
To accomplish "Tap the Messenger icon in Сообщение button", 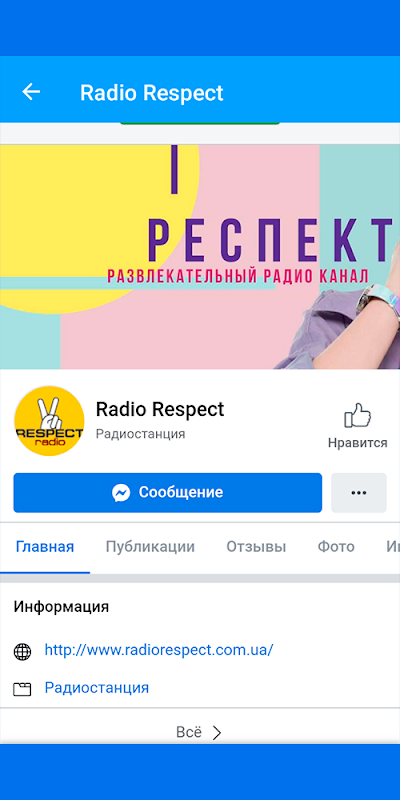I will pyautogui.click(x=121, y=492).
